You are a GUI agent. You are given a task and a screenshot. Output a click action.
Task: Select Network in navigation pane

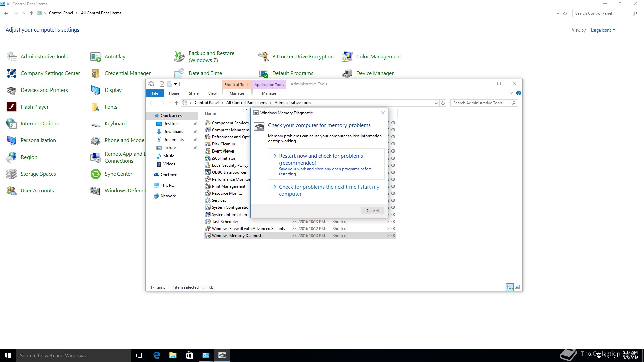click(x=168, y=196)
